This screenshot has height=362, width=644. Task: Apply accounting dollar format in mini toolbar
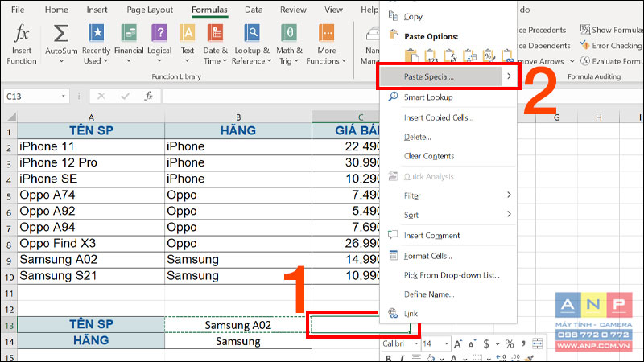[x=486, y=344]
